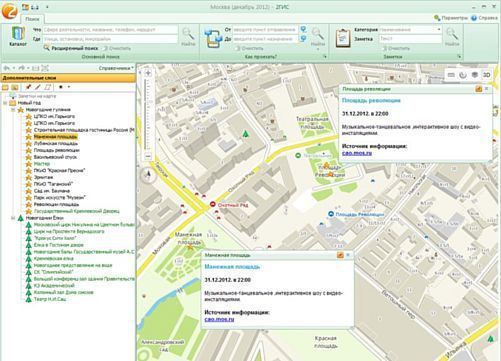Collapse the Новогодние Елки group
This screenshot has height=361, width=501.
(13, 218)
